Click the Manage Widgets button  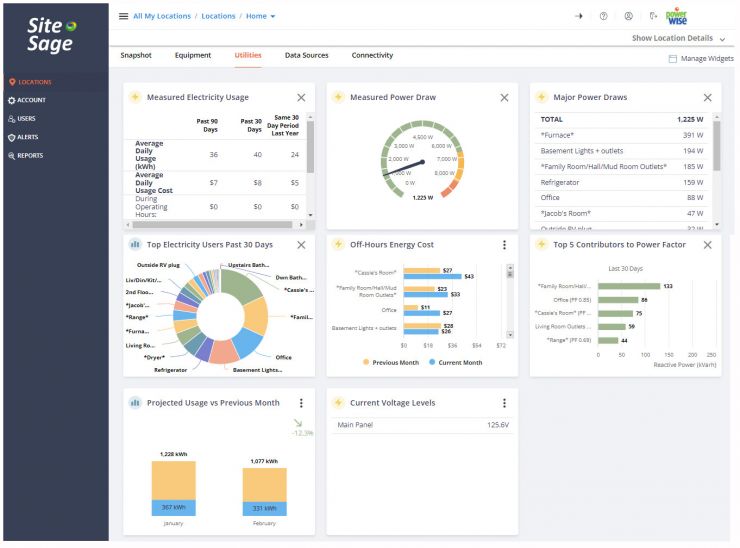point(701,59)
